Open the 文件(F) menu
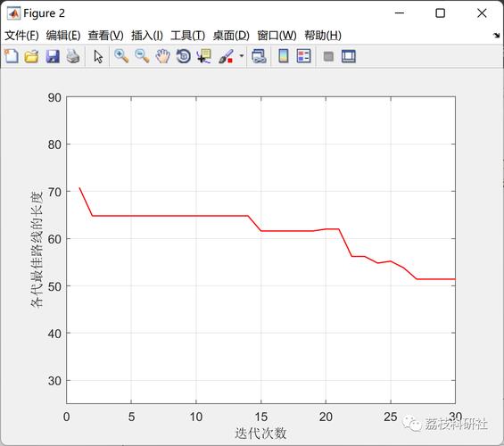The height and width of the screenshot is (446, 504). [21, 36]
